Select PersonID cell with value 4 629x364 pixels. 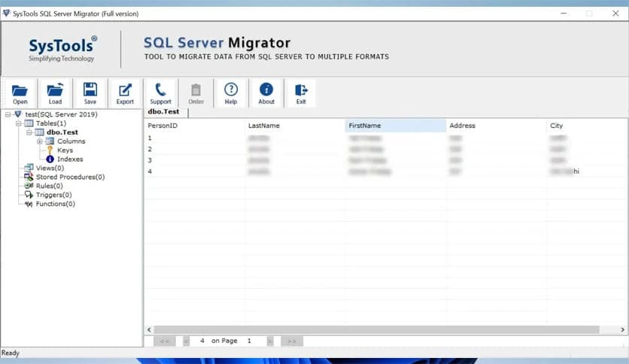click(x=194, y=171)
